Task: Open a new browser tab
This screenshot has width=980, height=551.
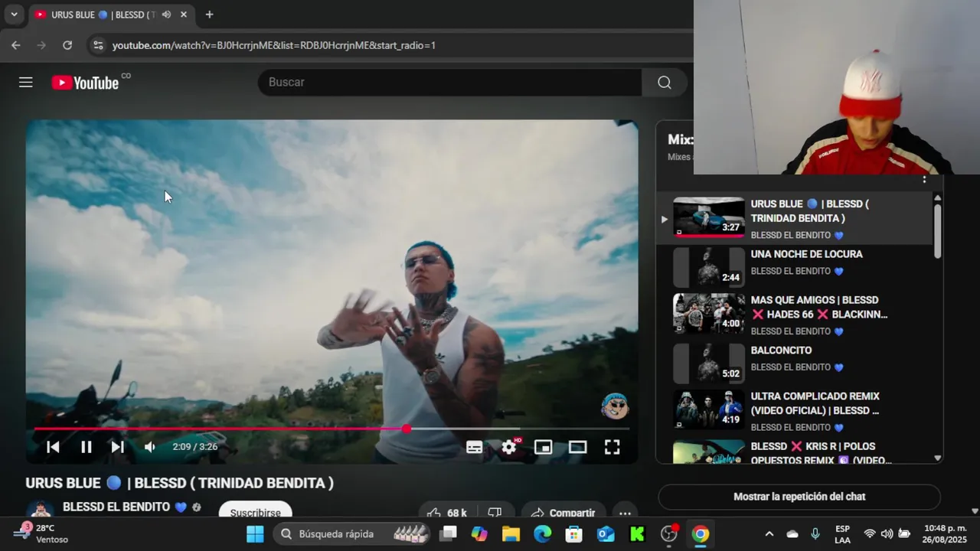Action: (x=209, y=15)
